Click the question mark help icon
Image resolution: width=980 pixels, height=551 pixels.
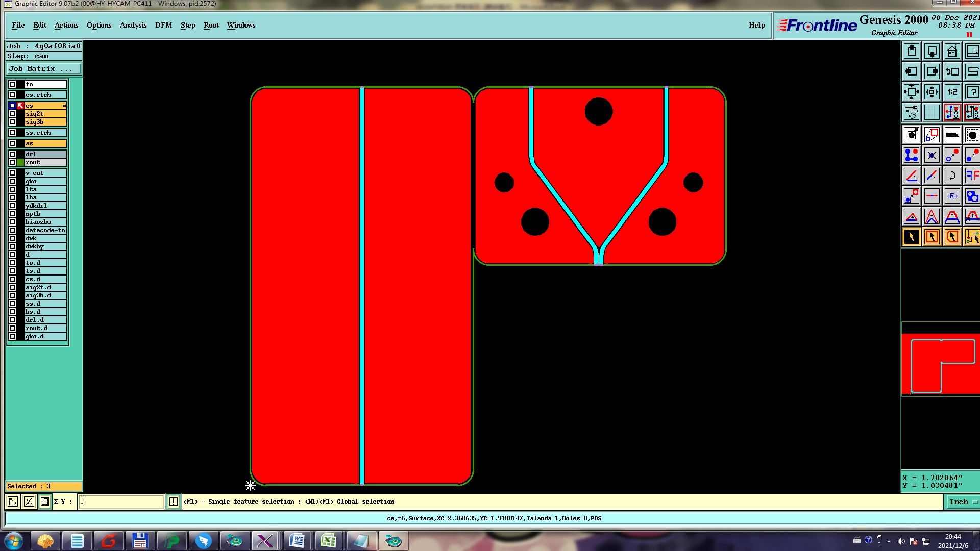tap(972, 92)
